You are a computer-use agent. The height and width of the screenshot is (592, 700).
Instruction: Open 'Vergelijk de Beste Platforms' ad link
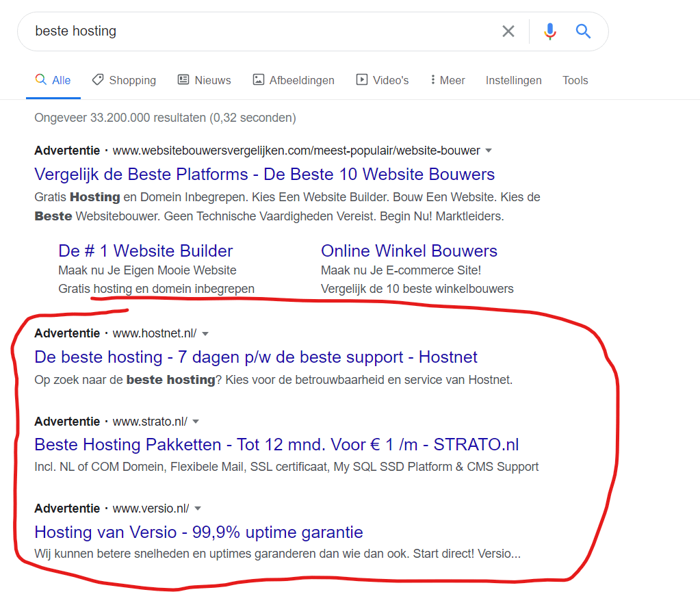point(264,174)
